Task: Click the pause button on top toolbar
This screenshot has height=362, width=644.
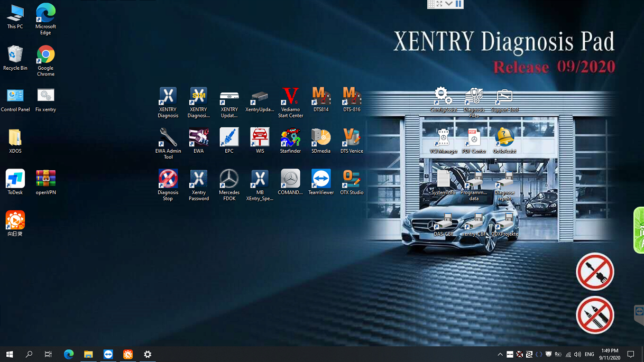Action: coord(458,4)
